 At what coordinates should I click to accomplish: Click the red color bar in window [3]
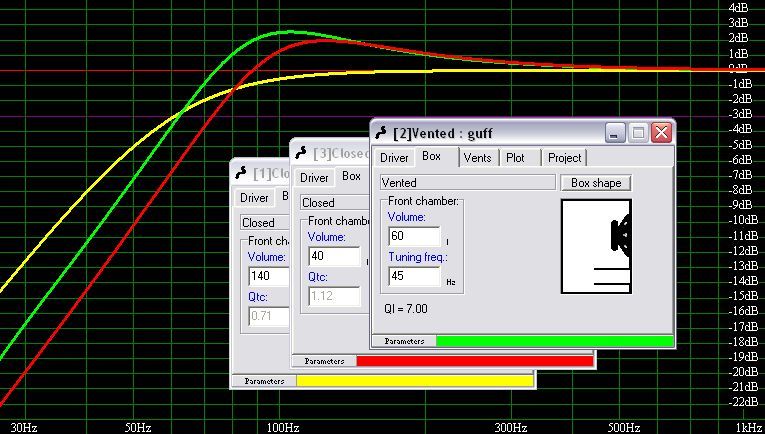coord(475,361)
